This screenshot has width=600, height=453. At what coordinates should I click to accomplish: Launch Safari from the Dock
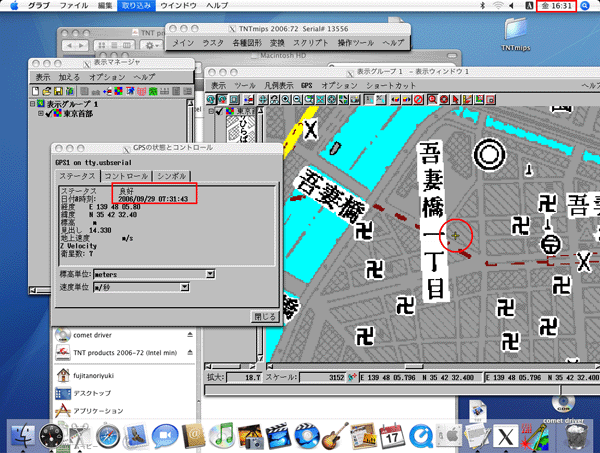point(108,434)
